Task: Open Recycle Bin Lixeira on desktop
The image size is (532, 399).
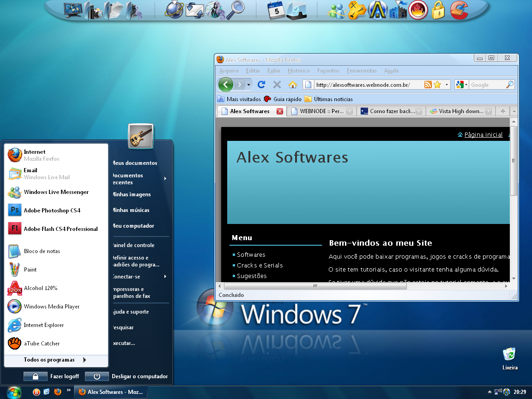Action: [x=509, y=355]
